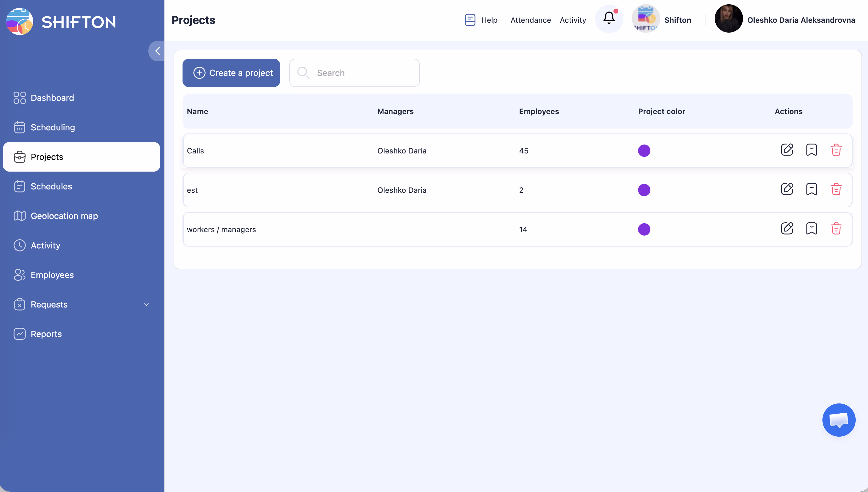Click Create a project button
The image size is (868, 492).
[231, 73]
